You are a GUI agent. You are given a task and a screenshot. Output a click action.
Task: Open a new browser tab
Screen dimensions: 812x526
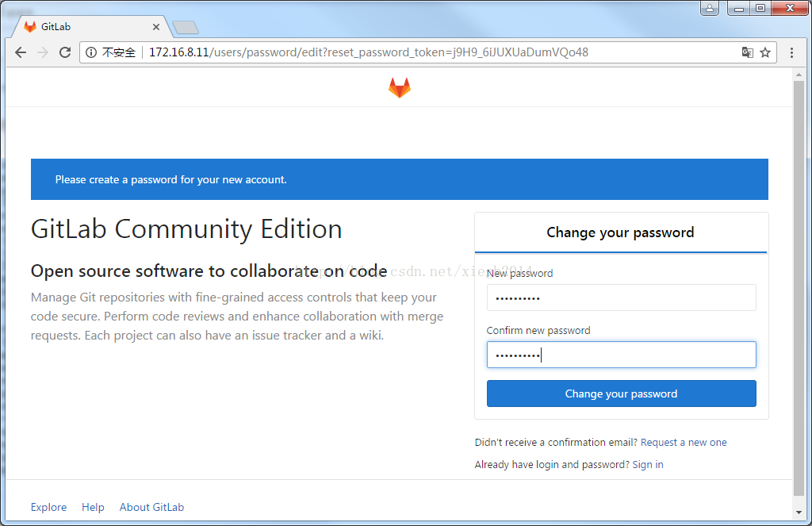click(x=186, y=28)
